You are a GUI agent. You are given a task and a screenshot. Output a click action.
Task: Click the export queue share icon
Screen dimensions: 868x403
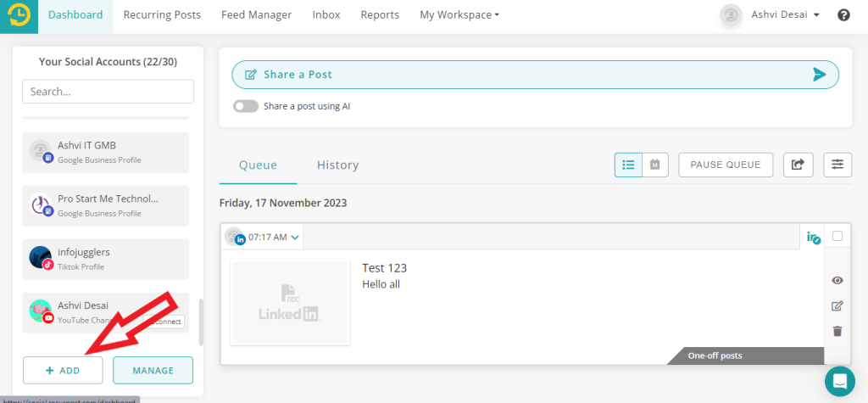798,165
